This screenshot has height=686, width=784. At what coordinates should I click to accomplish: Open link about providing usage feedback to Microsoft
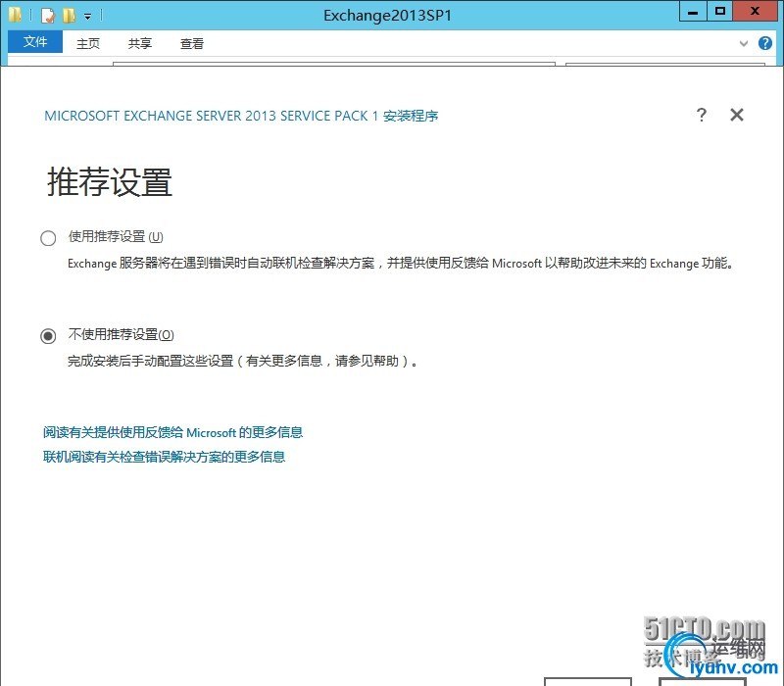(x=173, y=432)
